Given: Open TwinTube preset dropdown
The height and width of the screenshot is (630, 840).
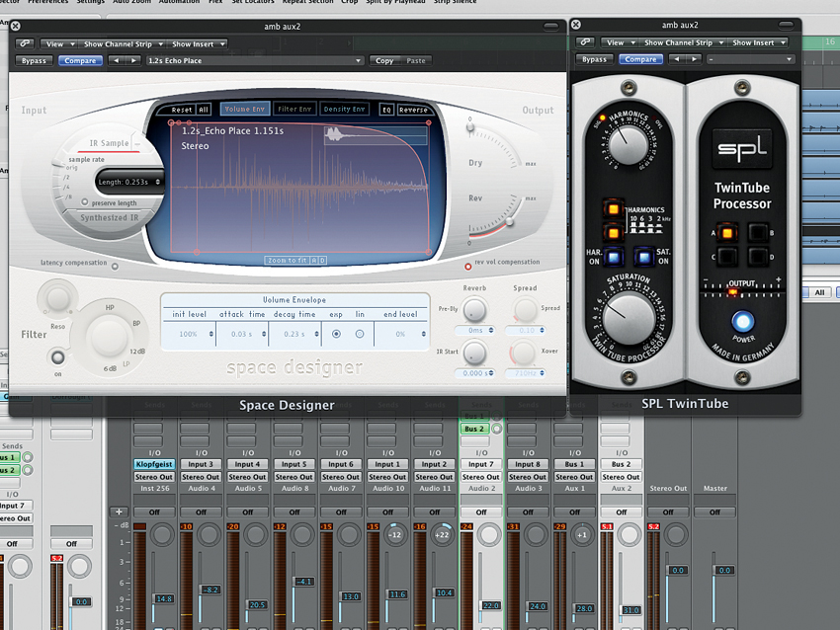Looking at the screenshot, I should coord(750,59).
